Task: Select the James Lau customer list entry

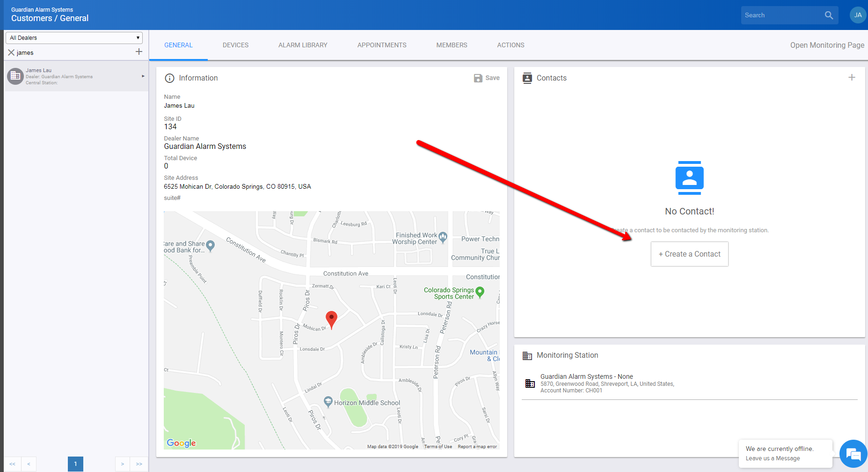Action: click(x=76, y=76)
